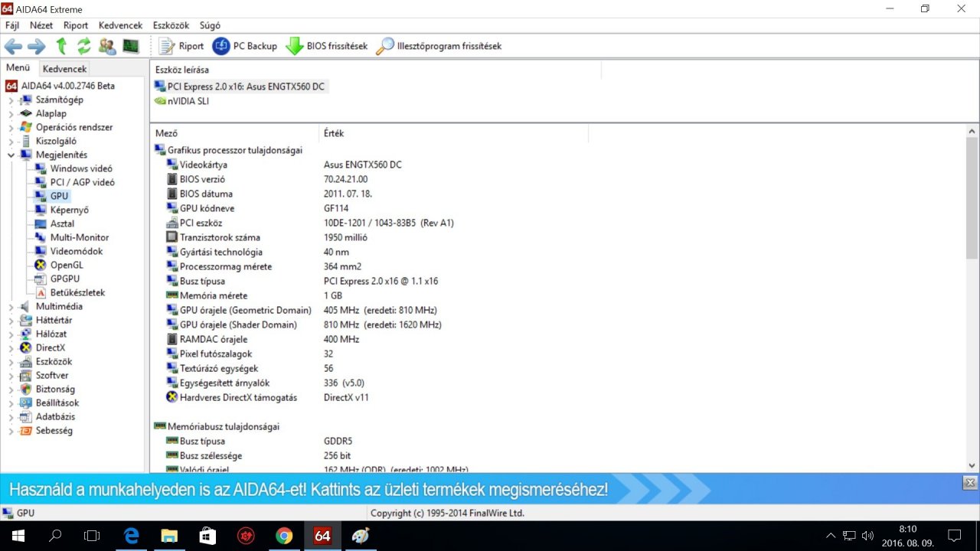Select the Biztonság tree item

[55, 389]
